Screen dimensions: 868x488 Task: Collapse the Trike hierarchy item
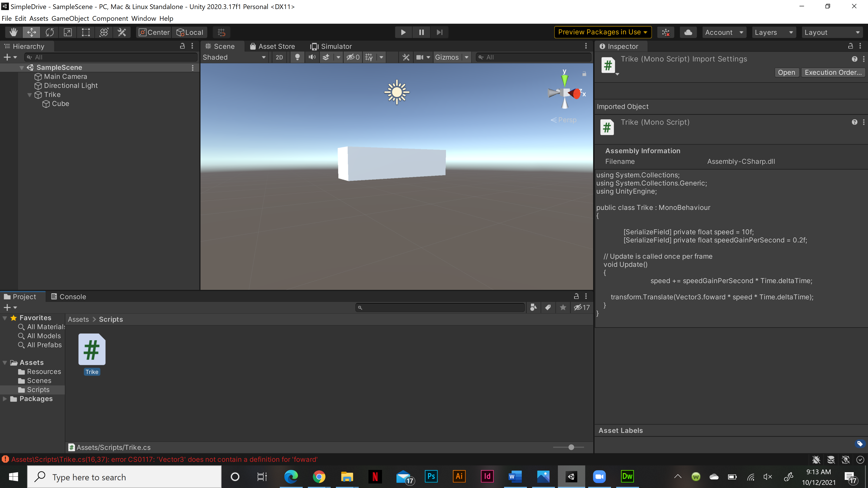(30, 95)
